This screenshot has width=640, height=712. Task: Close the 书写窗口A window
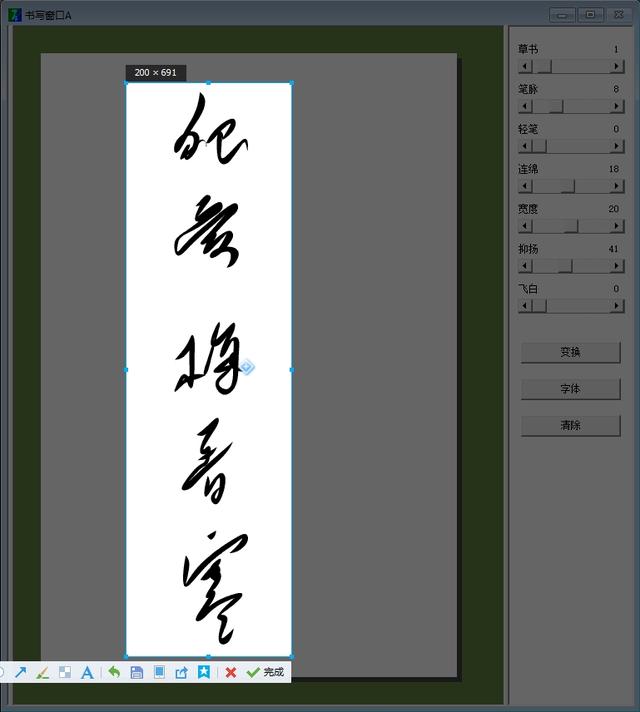(619, 15)
